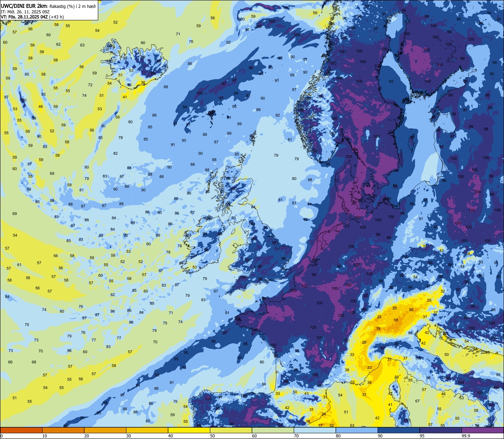
Task: Click the 90–95 dark blue legend swatch
Action: [398, 430]
